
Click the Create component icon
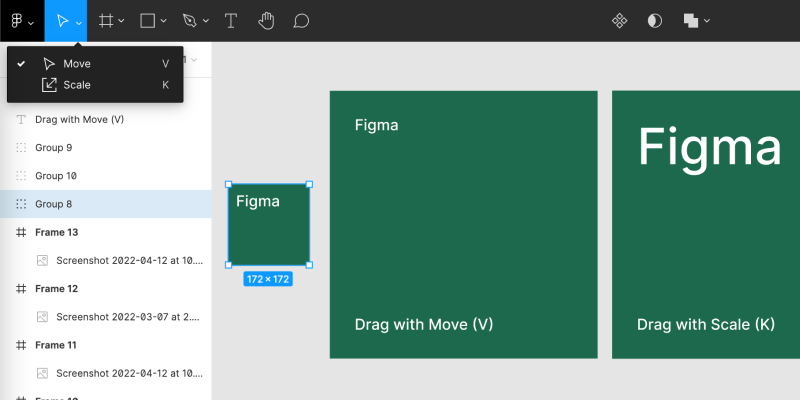point(619,21)
